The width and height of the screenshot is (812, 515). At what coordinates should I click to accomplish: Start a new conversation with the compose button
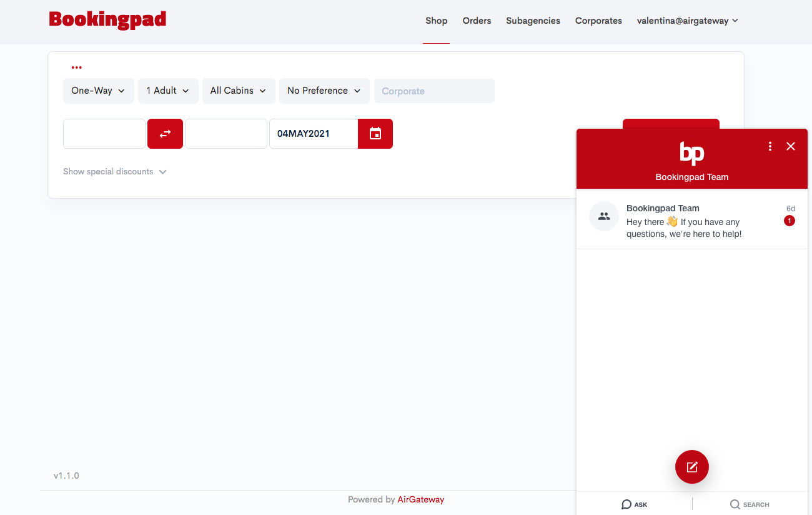692,467
